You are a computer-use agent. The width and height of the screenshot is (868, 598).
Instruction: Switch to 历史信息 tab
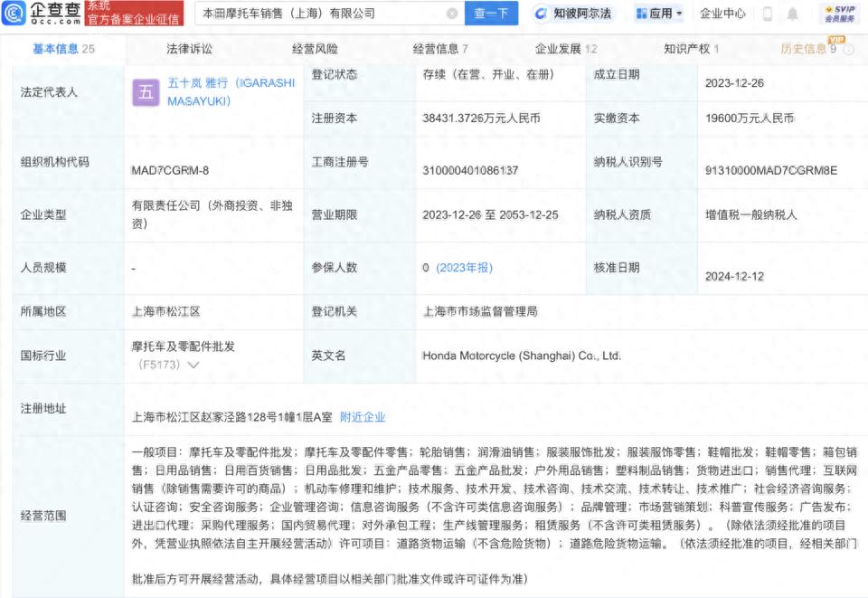(x=808, y=49)
